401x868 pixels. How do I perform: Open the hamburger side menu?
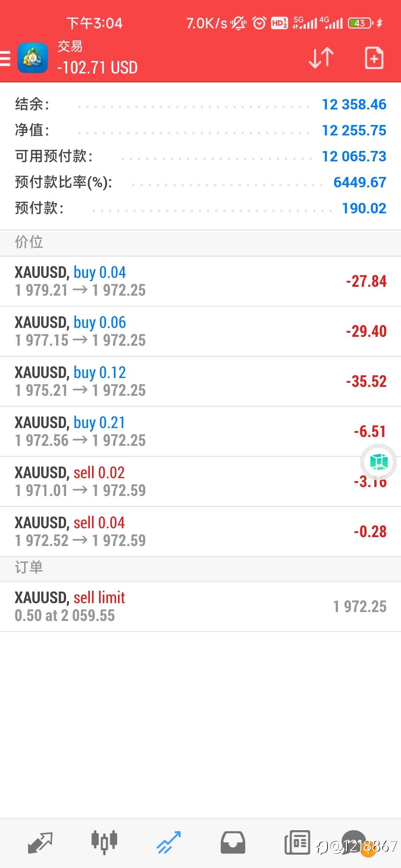tap(6, 58)
